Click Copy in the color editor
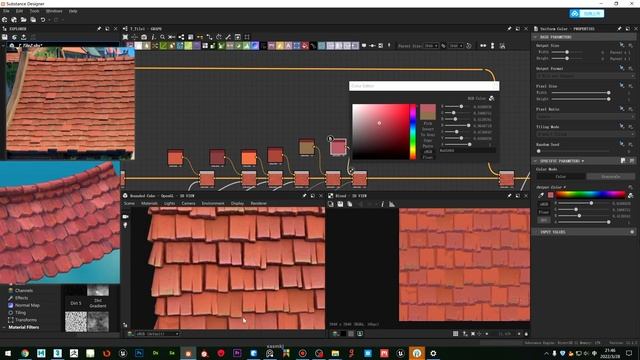 [427, 140]
